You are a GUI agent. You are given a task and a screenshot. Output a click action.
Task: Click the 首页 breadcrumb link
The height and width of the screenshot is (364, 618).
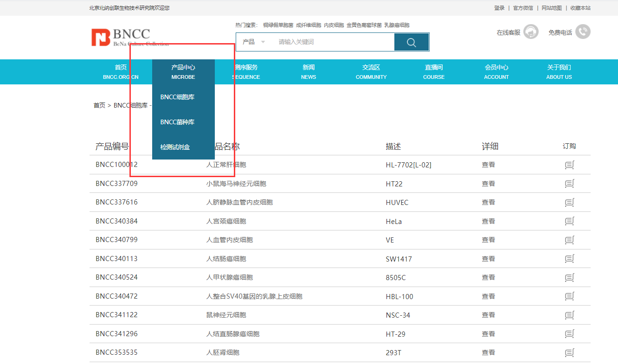coord(99,105)
